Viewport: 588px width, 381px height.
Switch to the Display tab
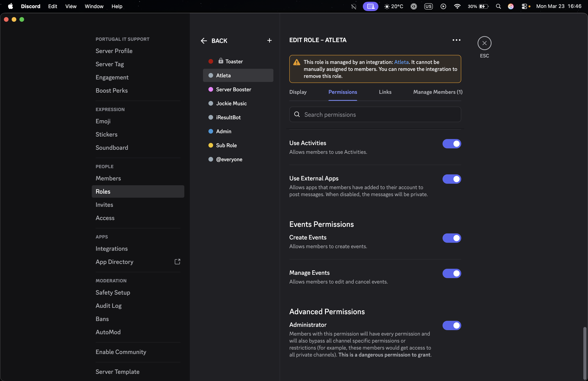[298, 92]
